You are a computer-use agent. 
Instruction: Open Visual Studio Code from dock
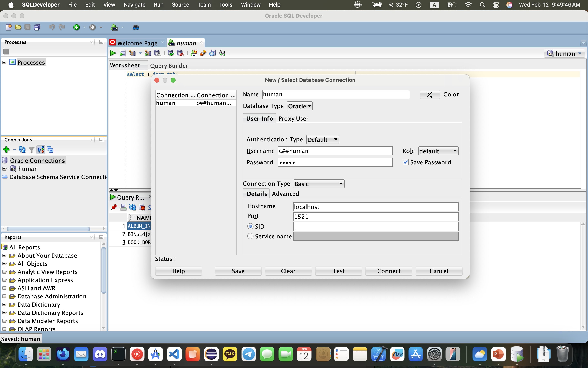click(174, 354)
